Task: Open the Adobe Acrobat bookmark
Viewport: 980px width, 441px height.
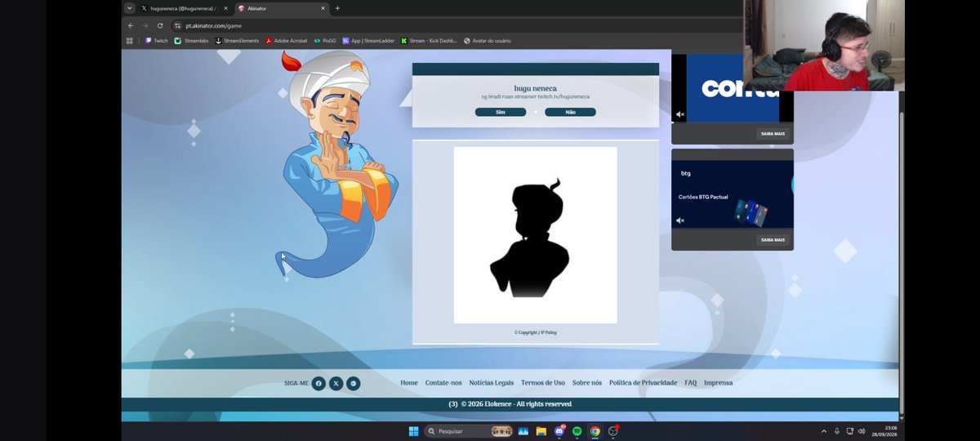Action: click(x=286, y=41)
